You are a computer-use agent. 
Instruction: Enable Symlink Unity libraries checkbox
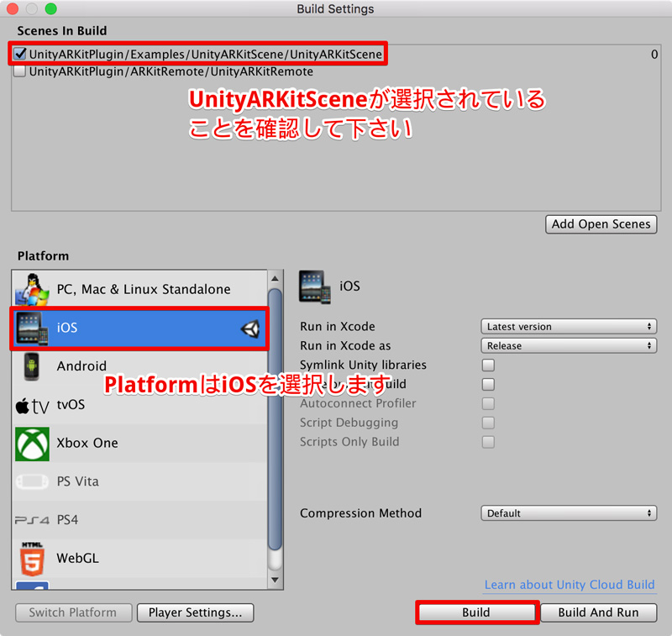point(488,365)
